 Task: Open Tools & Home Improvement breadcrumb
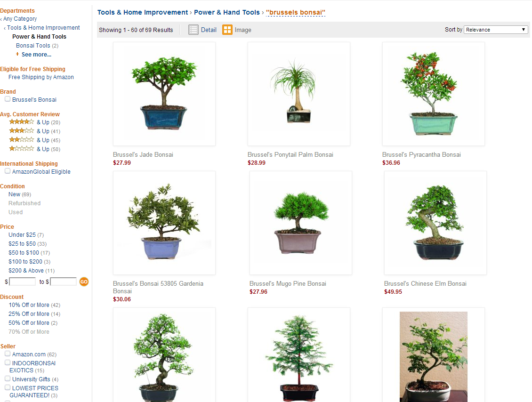143,12
